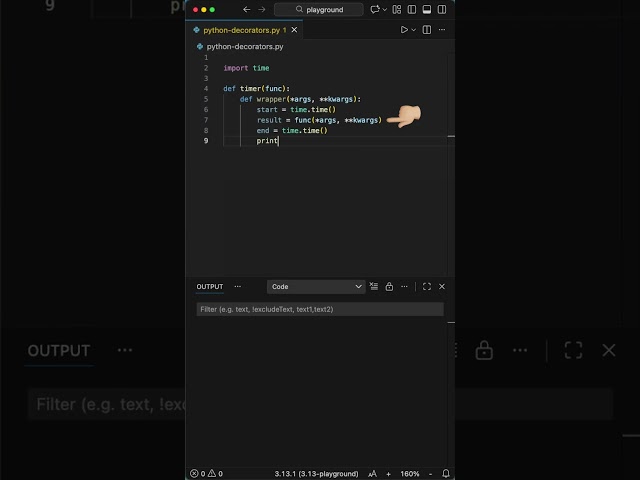Go forward using the right arrow in title bar
Screen dimensions: 640x480
click(262, 9)
